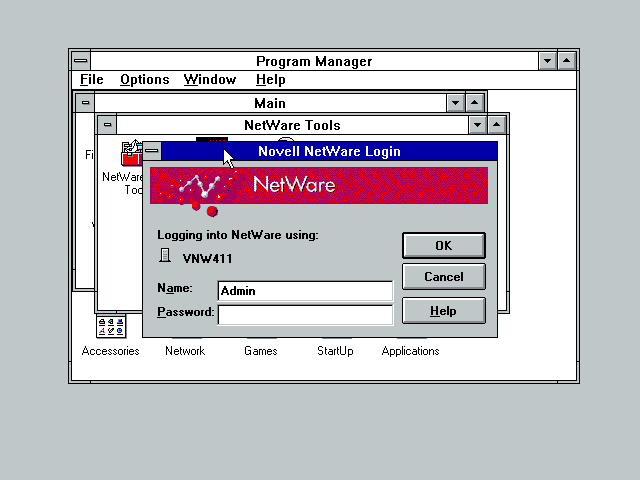
Task: Click the VNW411 server name
Action: [207, 258]
